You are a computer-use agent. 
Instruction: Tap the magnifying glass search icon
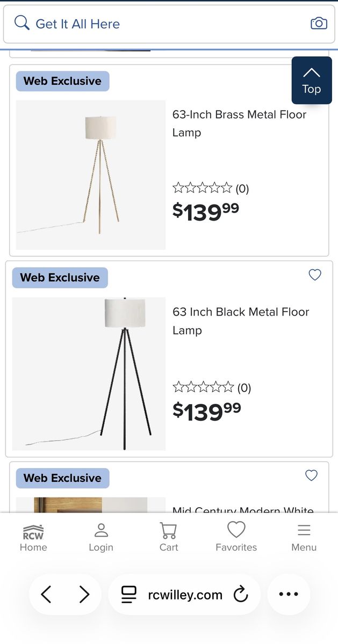(x=21, y=23)
